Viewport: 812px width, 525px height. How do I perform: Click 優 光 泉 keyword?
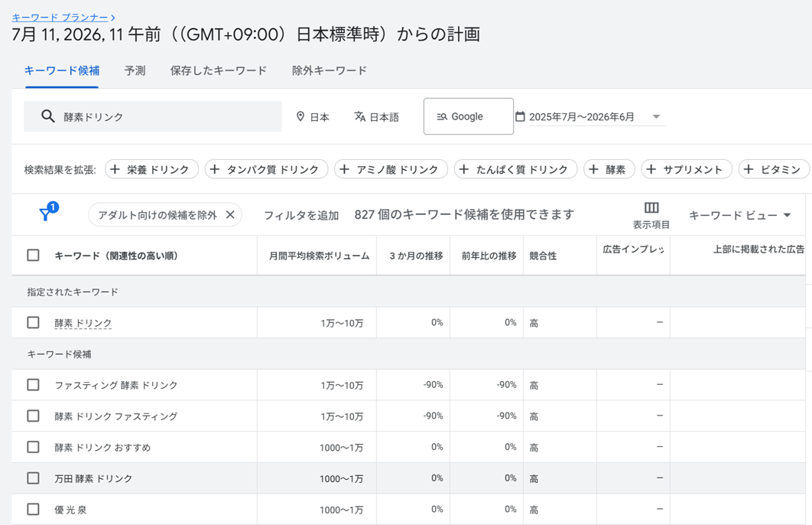70,510
